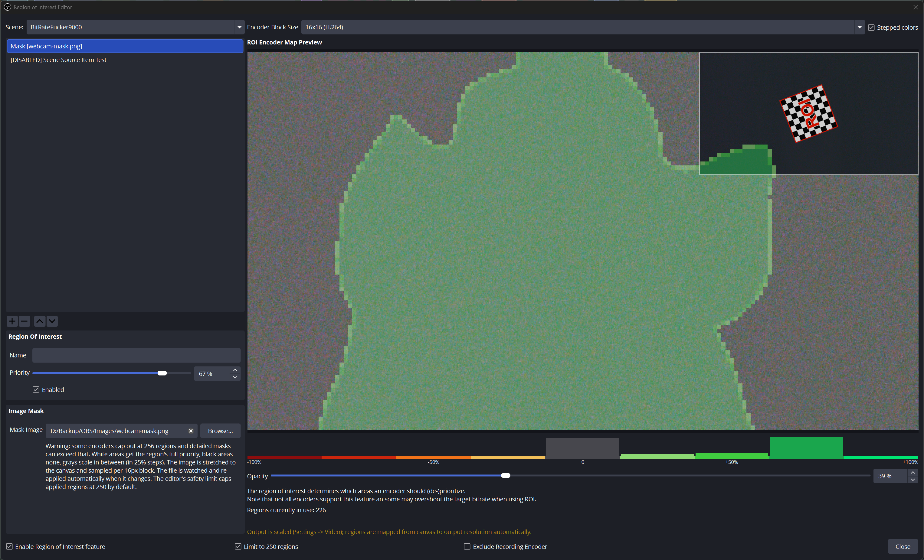The width and height of the screenshot is (924, 560).
Task: Click the OBS logo in the title bar
Action: [7, 7]
